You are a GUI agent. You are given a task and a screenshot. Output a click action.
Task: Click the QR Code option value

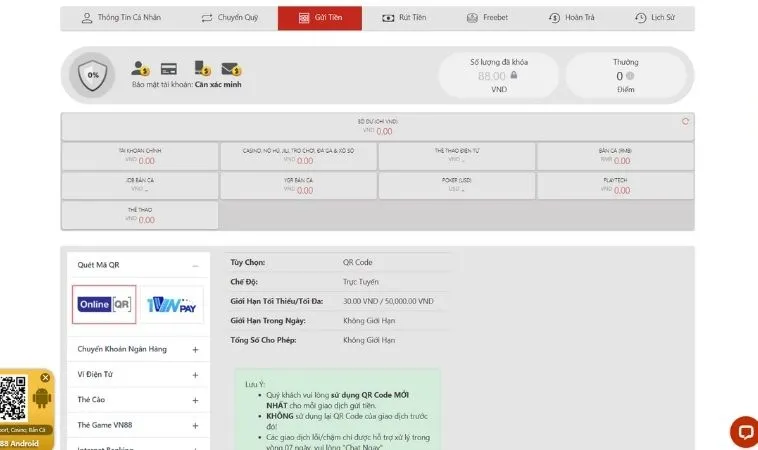(x=358, y=262)
